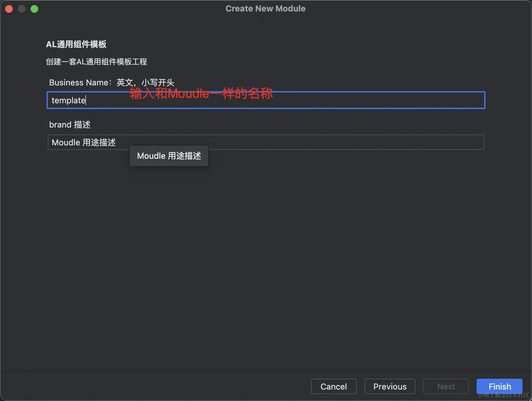Click the '创建一套AL通用组件模板工程' description text
The image size is (532, 401).
(x=96, y=62)
